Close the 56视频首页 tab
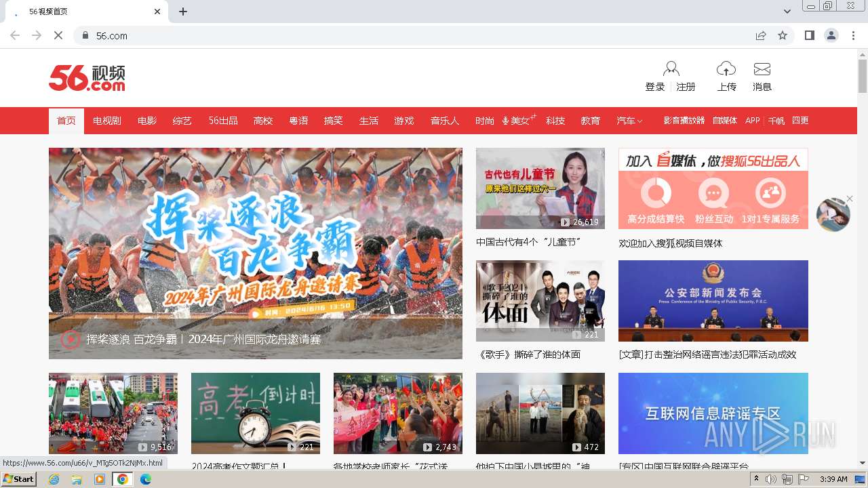 click(157, 12)
